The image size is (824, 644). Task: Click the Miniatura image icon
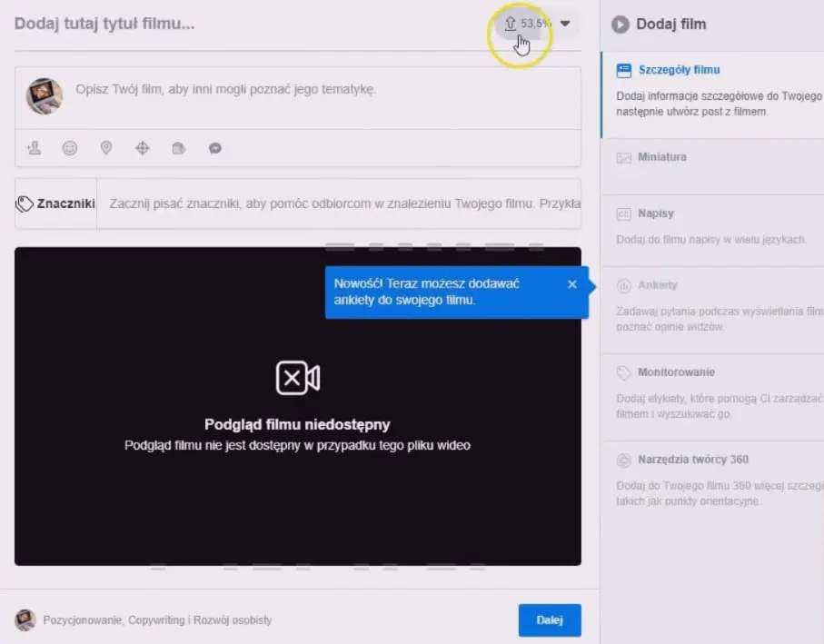[x=624, y=157]
